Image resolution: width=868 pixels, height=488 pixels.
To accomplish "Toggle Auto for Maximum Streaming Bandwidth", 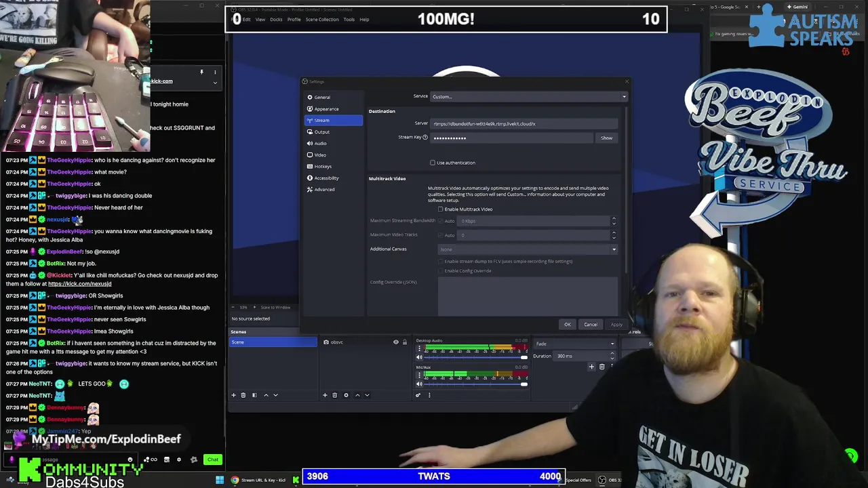I will [440, 221].
